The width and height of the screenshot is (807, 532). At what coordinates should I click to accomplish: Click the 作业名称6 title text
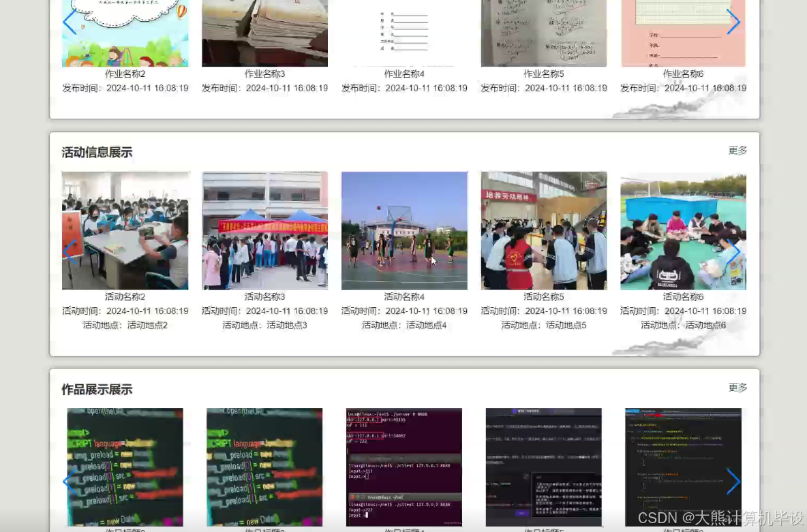[x=684, y=74]
